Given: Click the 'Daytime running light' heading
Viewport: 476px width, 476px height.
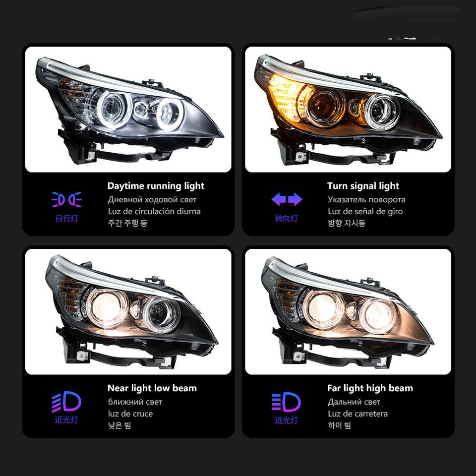Looking at the screenshot, I should pos(156,186).
